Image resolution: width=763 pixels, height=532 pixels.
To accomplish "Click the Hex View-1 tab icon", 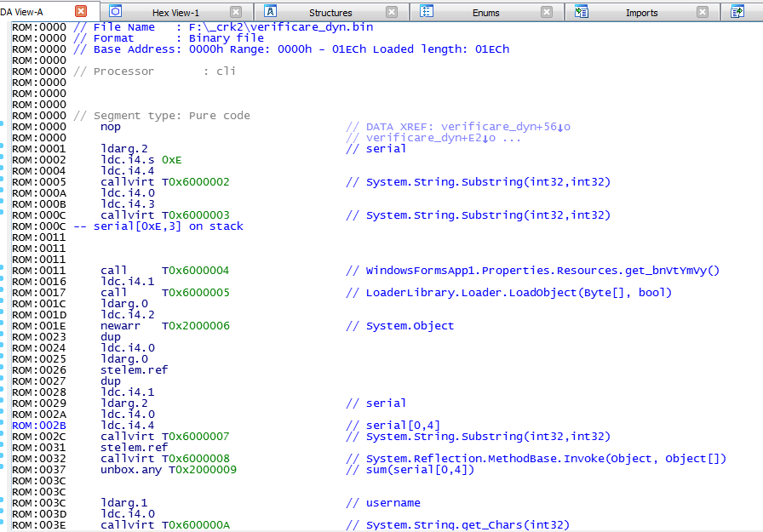I will (x=116, y=12).
